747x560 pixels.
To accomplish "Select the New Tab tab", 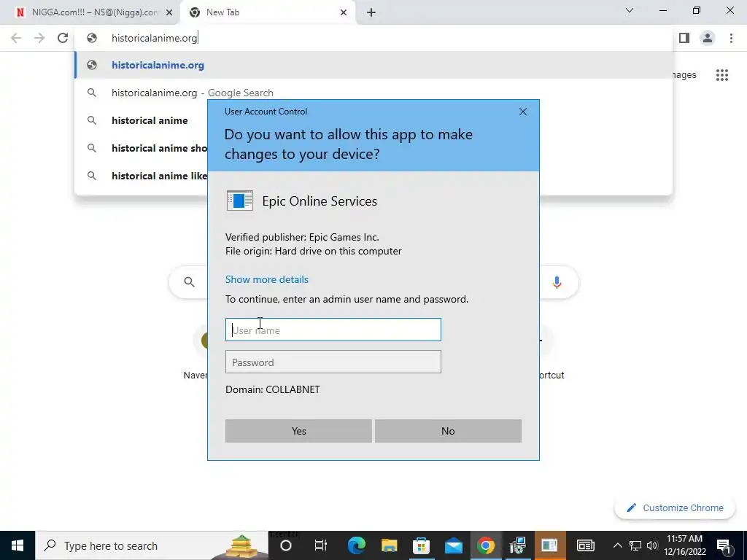I will pos(267,12).
